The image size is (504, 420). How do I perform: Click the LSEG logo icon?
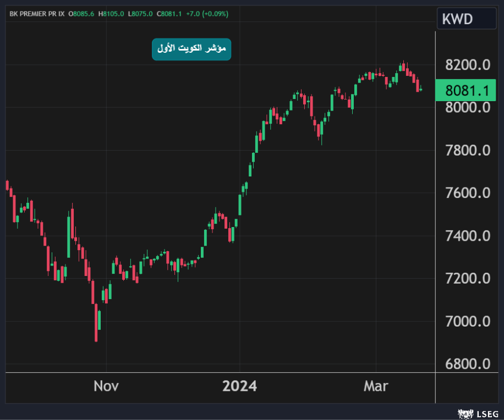(465, 412)
